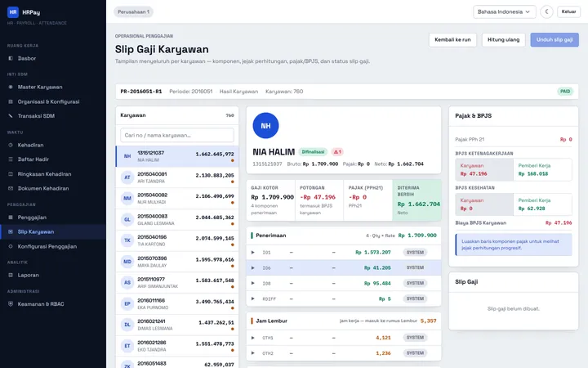Open the Bahasa Indonesia language dropdown
This screenshot has height=368, width=588.
tap(504, 11)
